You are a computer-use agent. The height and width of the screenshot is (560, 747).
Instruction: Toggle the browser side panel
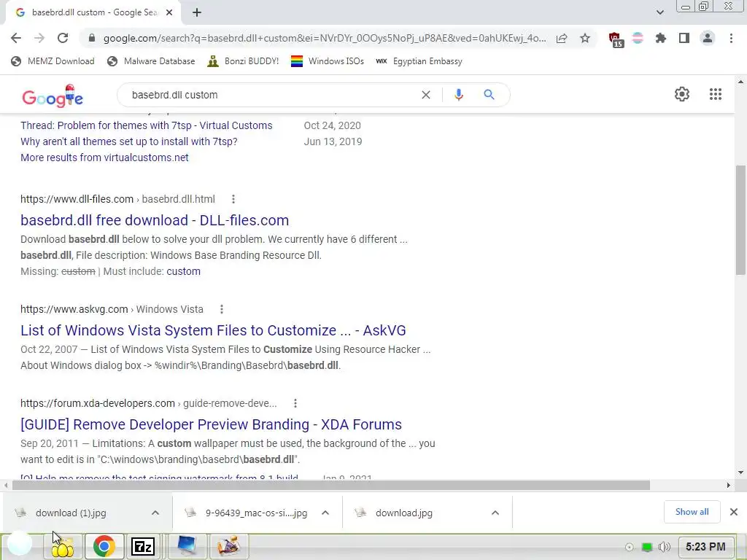click(684, 38)
